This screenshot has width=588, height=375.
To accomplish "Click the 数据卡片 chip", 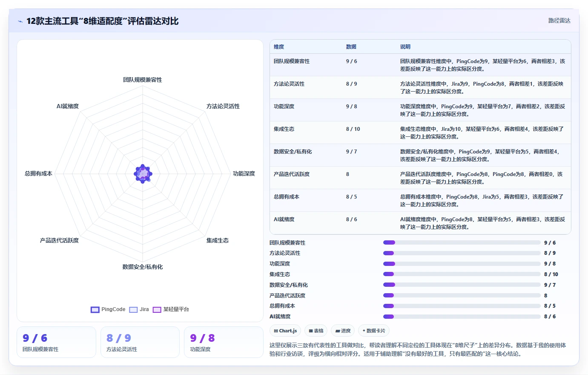I will (x=374, y=331).
